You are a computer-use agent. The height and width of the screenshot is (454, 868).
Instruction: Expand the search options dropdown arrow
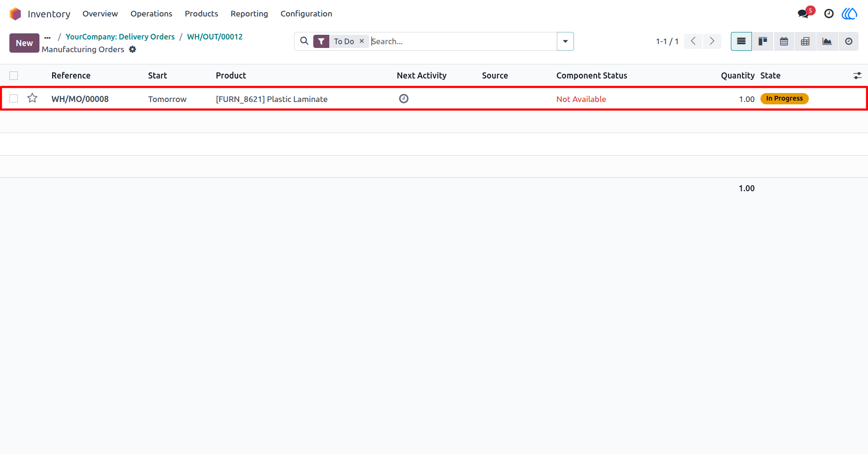[565, 41]
